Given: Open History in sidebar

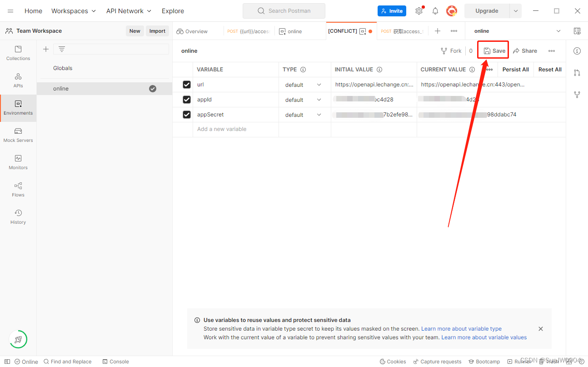Looking at the screenshot, I should tap(18, 217).
